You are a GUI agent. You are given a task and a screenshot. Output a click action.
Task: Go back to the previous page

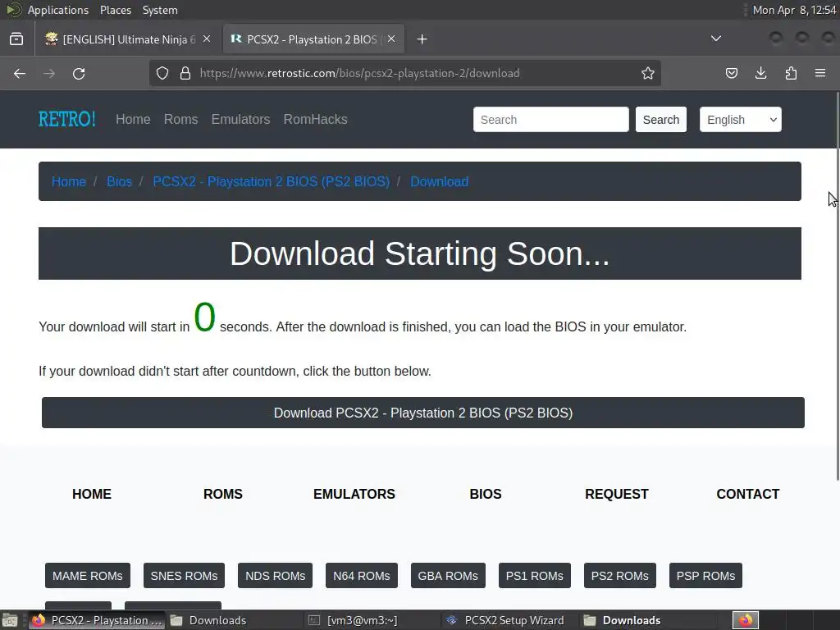click(x=20, y=73)
